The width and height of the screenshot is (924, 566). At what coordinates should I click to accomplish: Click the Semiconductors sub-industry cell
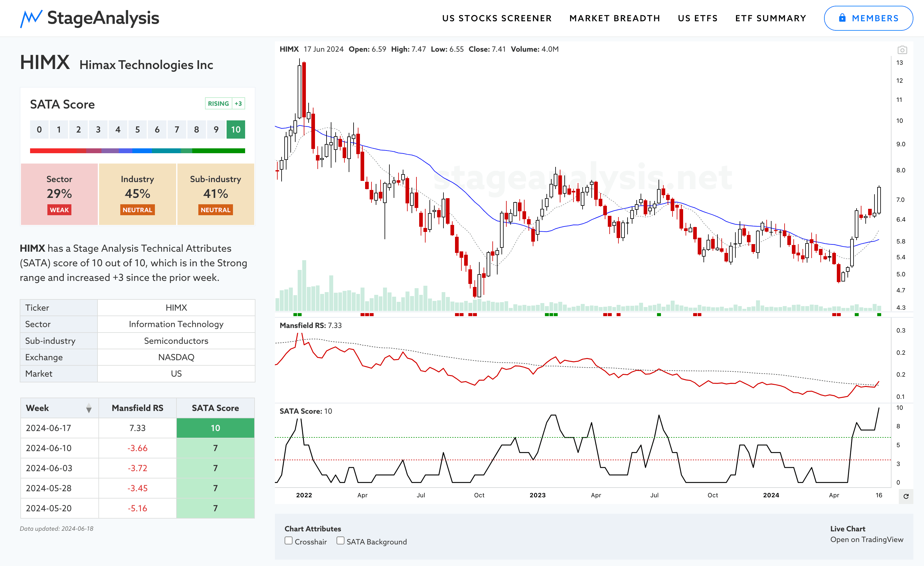tap(176, 340)
